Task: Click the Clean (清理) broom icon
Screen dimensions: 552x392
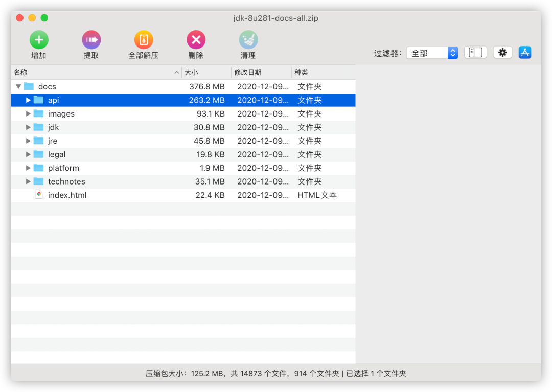Action: [x=248, y=40]
